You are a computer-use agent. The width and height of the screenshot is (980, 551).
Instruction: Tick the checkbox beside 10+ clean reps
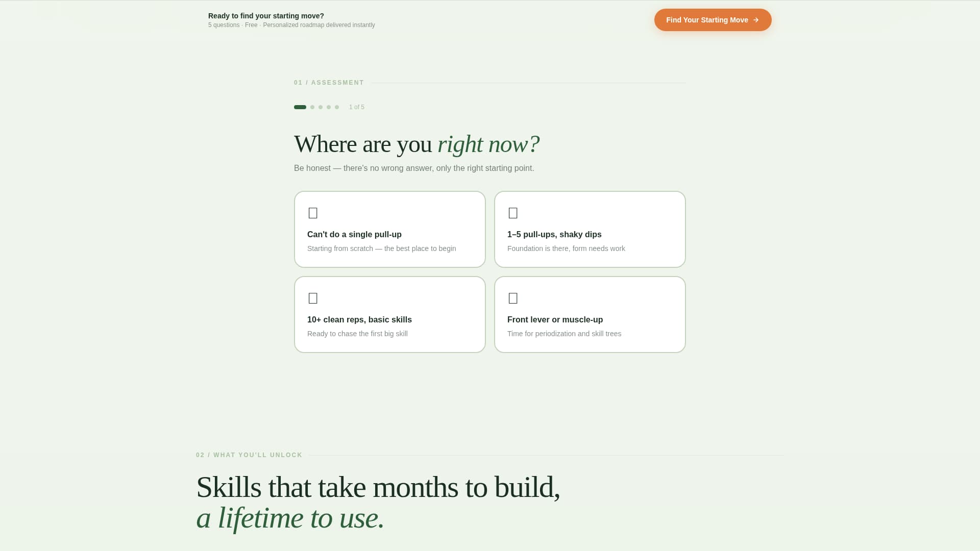pyautogui.click(x=313, y=298)
